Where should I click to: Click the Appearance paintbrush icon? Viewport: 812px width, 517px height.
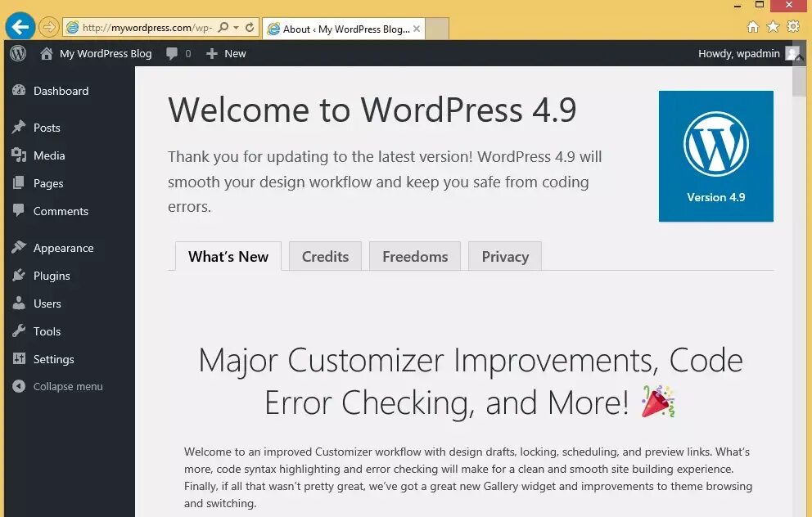point(19,247)
